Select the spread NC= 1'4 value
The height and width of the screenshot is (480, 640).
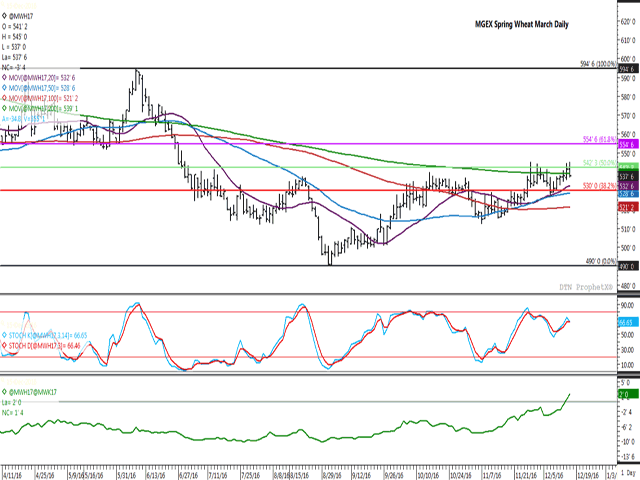click(13, 413)
